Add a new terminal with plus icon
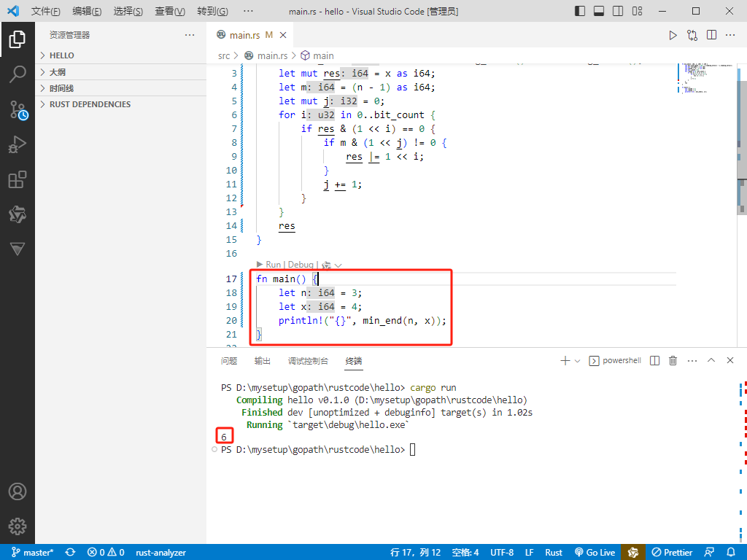The image size is (747, 560). coord(565,360)
